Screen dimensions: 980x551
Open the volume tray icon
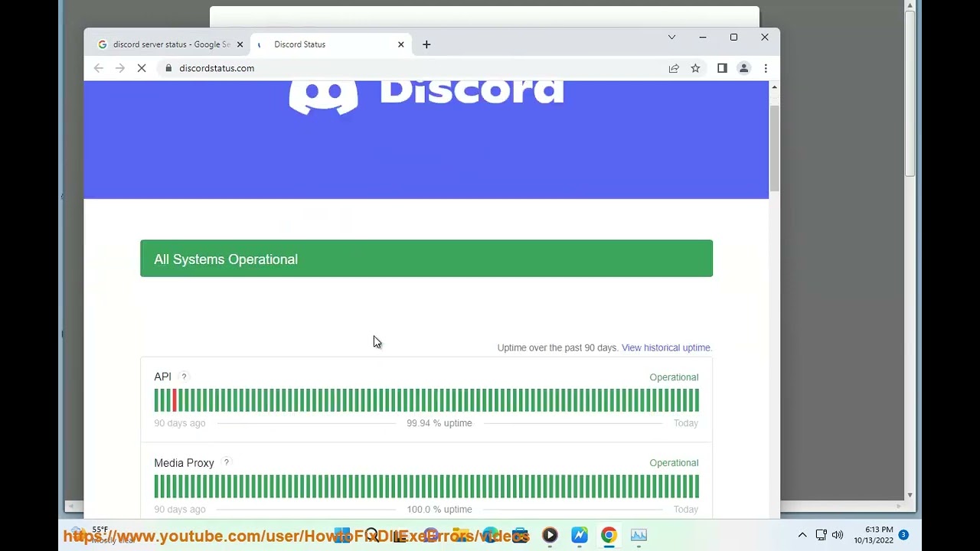[x=838, y=535]
